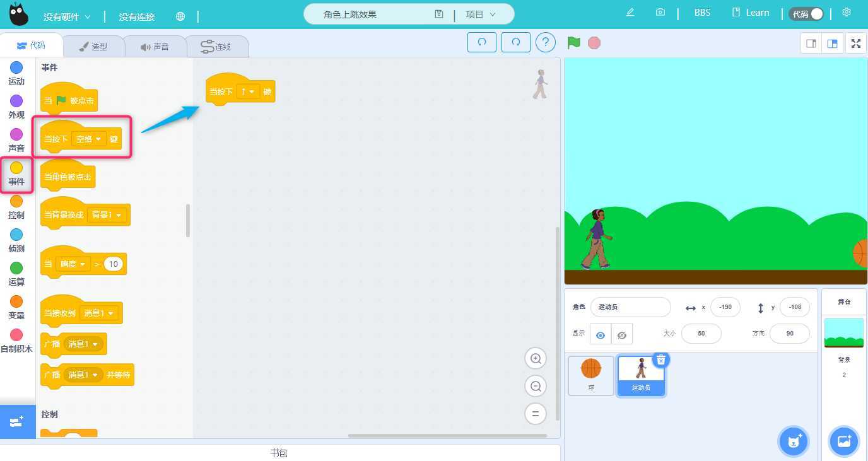Click the Kittenblock cat logo
Screen dimensions: 868x461
(18, 14)
